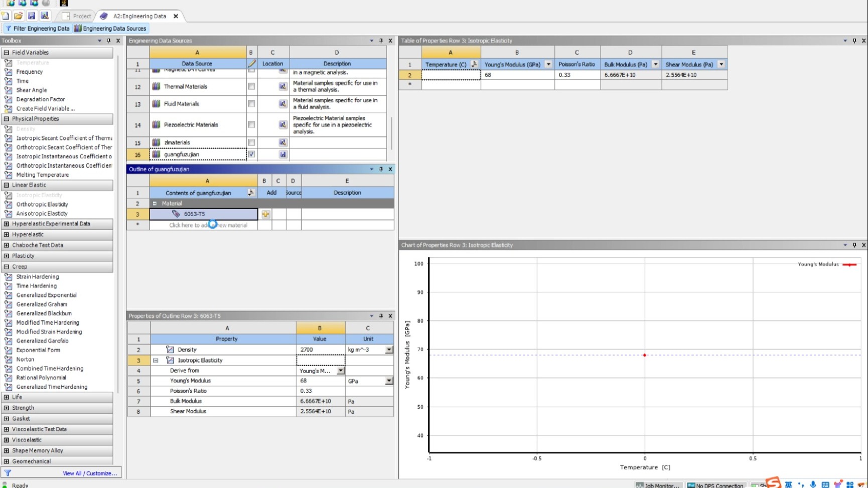Tick the edit checkbox for Piezoelectric Materials
Image resolution: width=868 pixels, height=488 pixels.
[251, 124]
